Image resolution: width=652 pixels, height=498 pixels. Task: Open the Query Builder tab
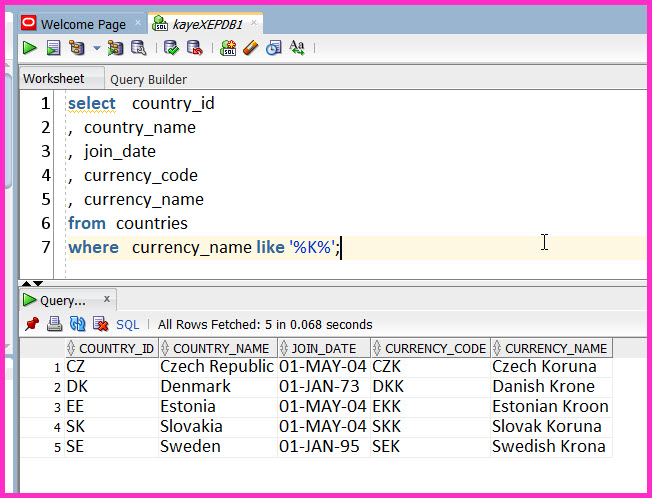pyautogui.click(x=148, y=79)
